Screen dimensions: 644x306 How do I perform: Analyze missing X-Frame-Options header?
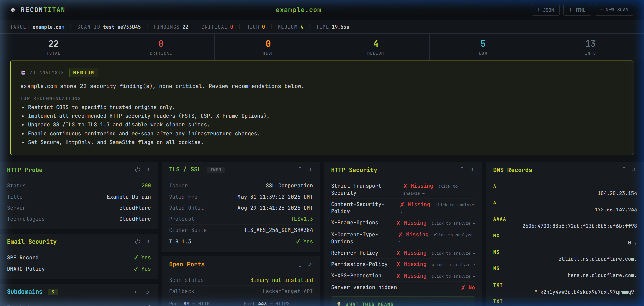click(436, 223)
